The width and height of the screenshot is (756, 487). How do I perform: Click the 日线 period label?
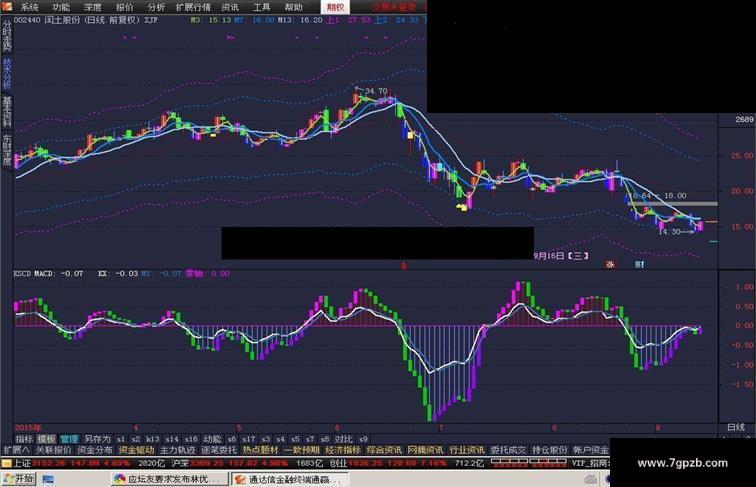click(736, 427)
